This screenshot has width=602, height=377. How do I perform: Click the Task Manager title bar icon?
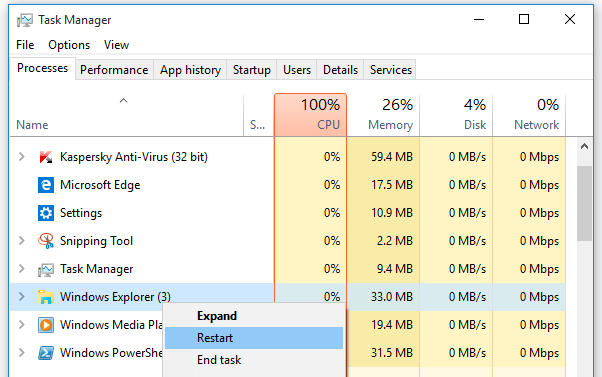pyautogui.click(x=25, y=20)
